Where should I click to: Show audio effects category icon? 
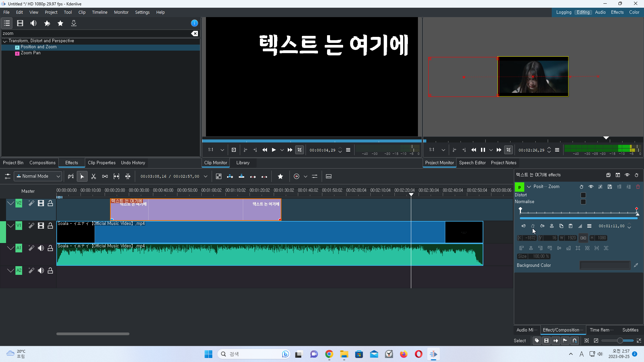coord(34,23)
